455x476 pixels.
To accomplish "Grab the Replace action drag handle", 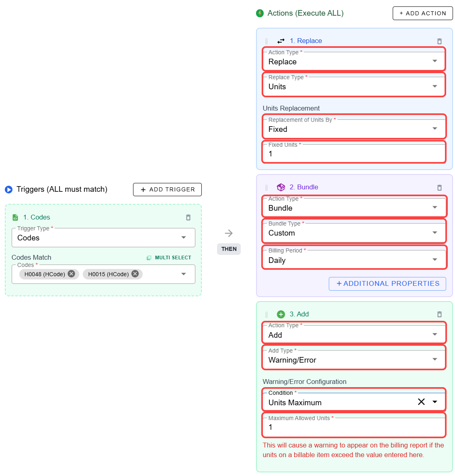I will click(x=266, y=41).
